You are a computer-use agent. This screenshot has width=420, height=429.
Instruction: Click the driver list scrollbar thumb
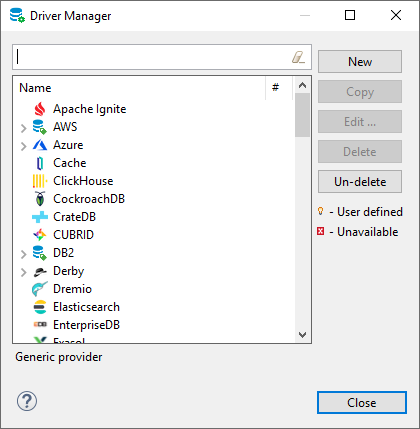(x=302, y=115)
